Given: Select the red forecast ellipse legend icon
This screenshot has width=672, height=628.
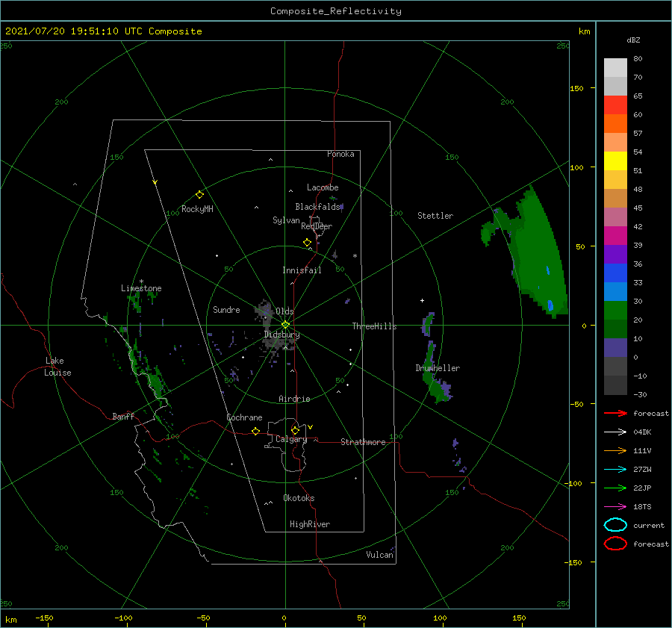Looking at the screenshot, I should pos(615,544).
